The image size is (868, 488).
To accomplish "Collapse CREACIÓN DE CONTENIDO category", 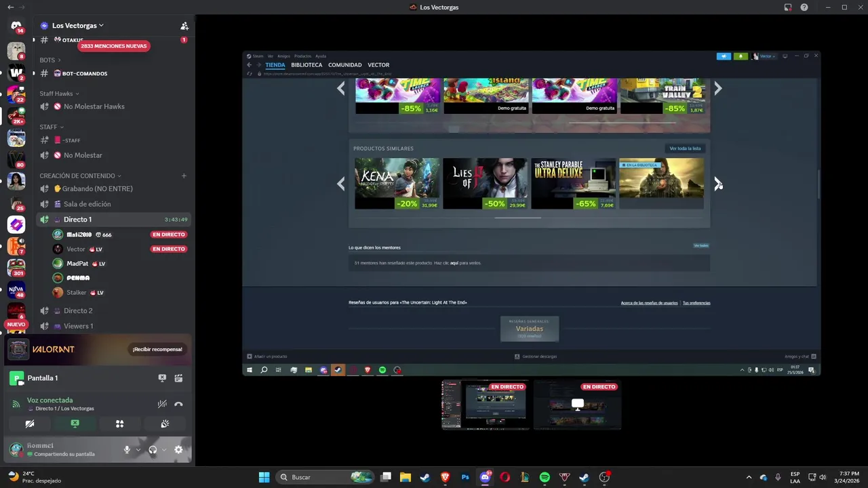I will (80, 176).
